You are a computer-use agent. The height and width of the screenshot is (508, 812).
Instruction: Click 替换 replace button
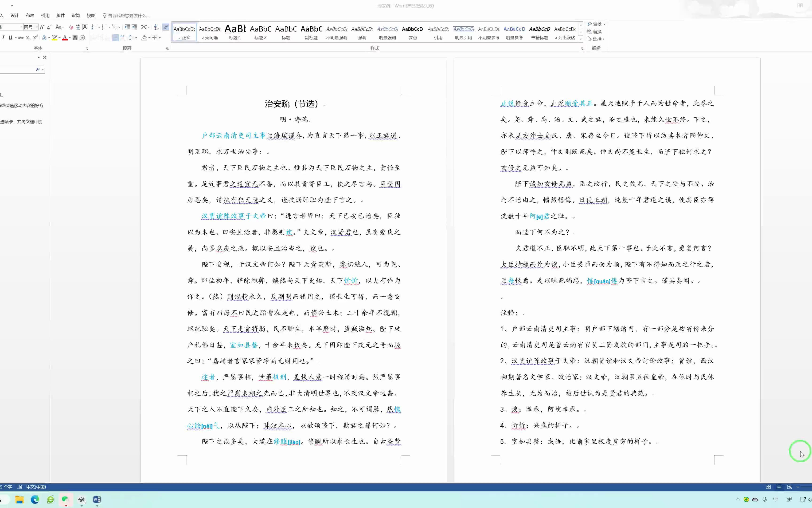click(x=594, y=32)
